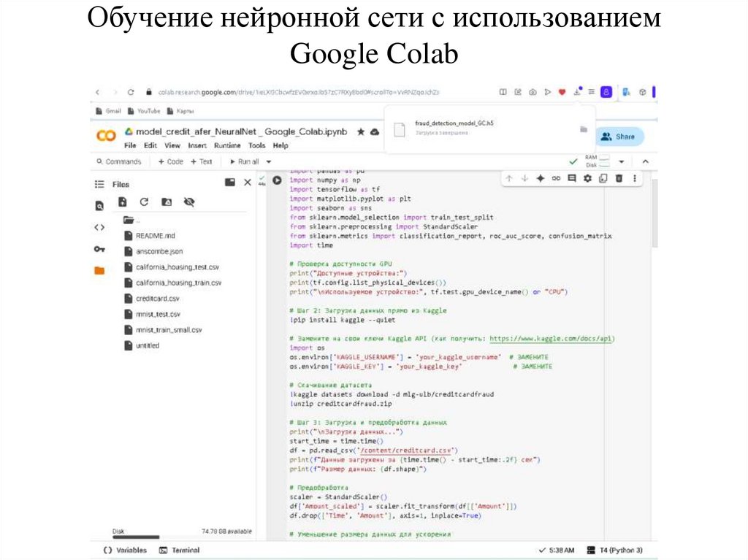Click the RAM Disk resource indicator
The height and width of the screenshot is (560, 748).
pyautogui.click(x=598, y=161)
